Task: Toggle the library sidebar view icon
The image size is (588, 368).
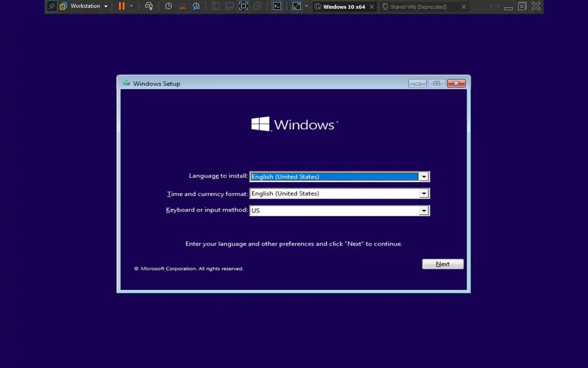Action: tap(216, 6)
